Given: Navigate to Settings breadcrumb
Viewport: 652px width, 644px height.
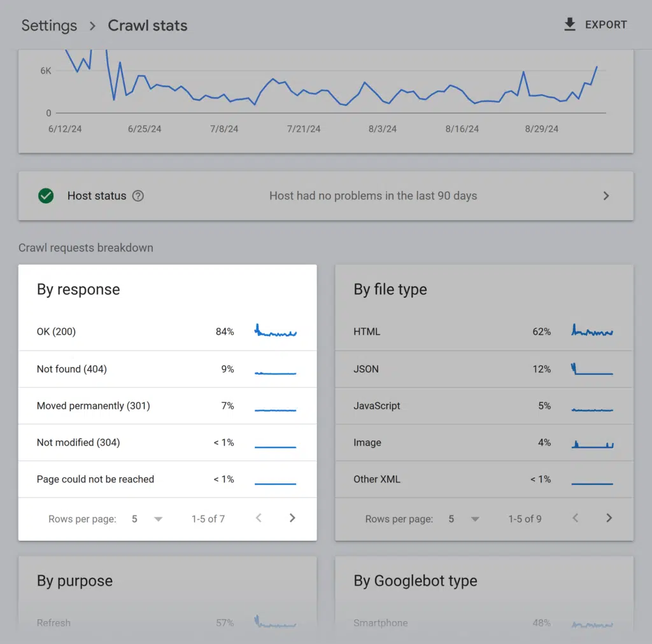Looking at the screenshot, I should tap(49, 25).
